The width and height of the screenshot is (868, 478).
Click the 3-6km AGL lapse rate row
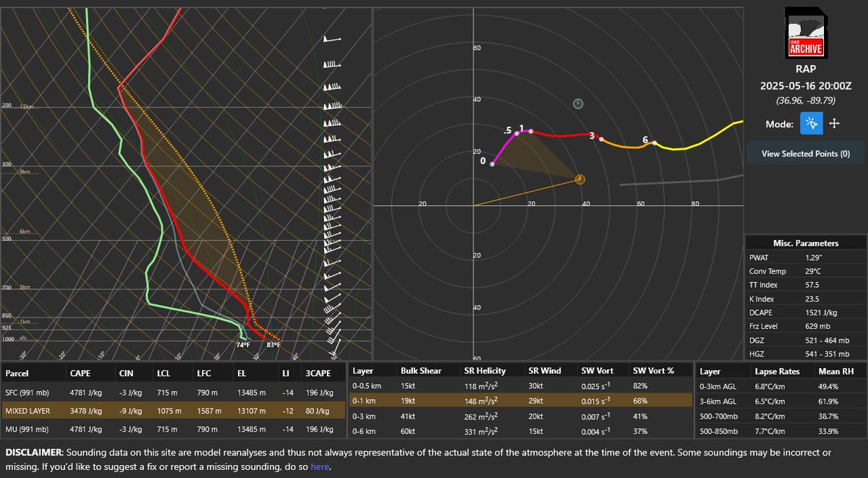[780, 402]
